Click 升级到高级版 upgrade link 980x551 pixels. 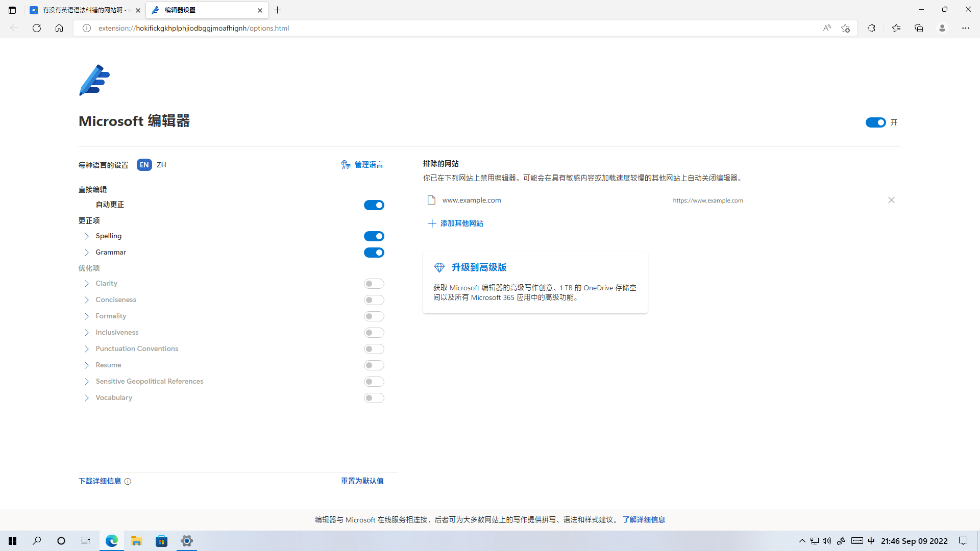(x=479, y=267)
